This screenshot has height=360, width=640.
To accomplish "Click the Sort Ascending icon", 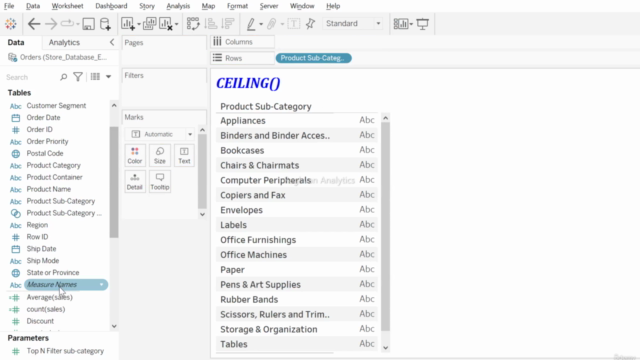I will click(x=211, y=24).
